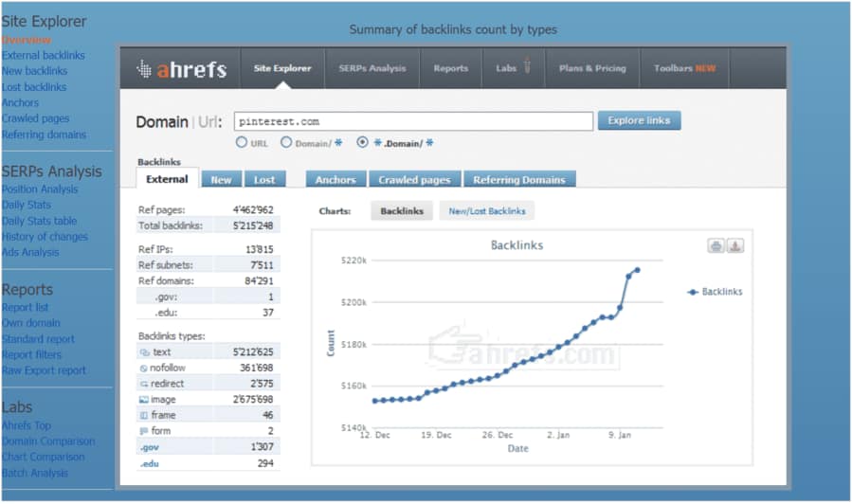Click the print chart icon

pyautogui.click(x=716, y=246)
